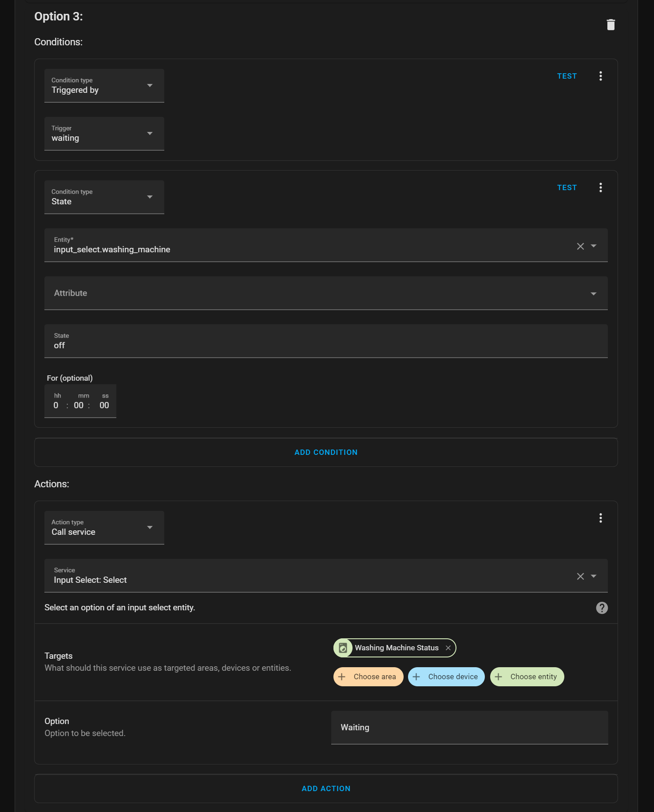Click the For (optional) label
654x812 pixels.
pyautogui.click(x=70, y=378)
